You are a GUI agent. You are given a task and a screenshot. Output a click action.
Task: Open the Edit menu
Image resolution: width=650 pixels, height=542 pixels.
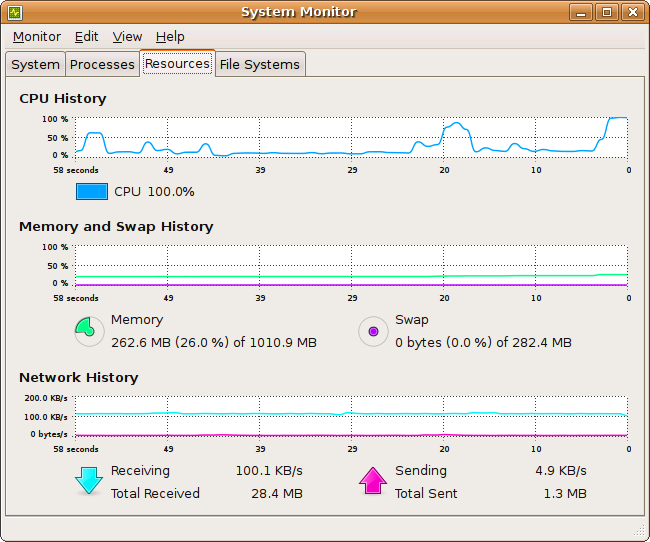86,36
